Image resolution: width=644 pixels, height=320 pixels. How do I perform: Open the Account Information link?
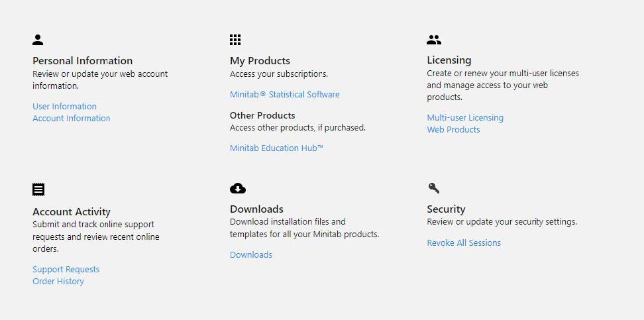(72, 119)
